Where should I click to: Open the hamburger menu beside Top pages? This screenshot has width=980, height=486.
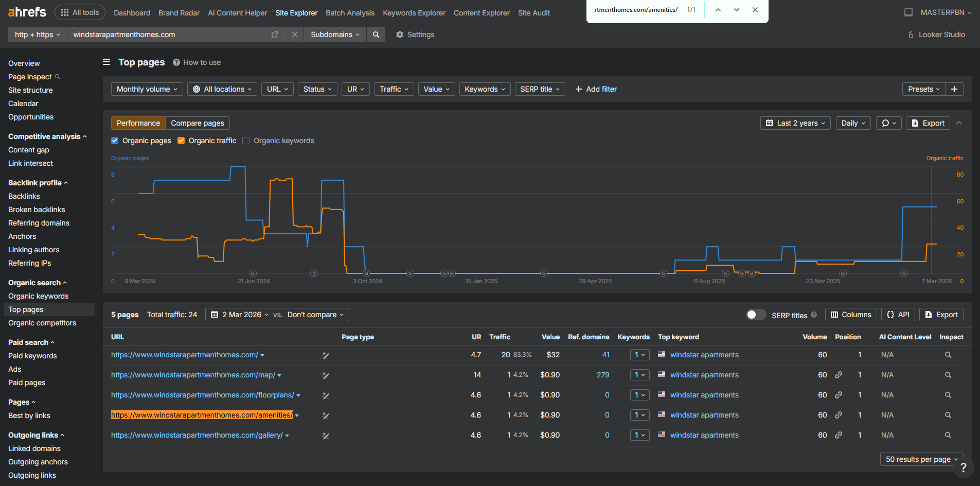[106, 62]
